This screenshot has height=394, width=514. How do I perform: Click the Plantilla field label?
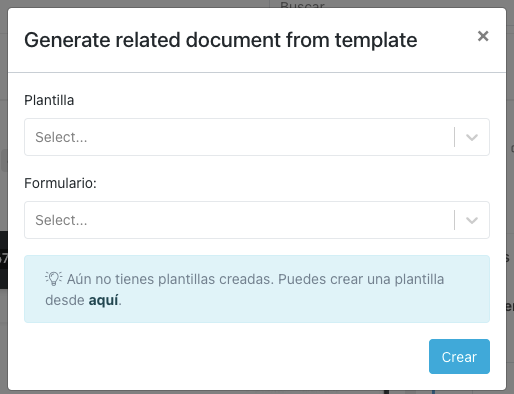pos(49,100)
